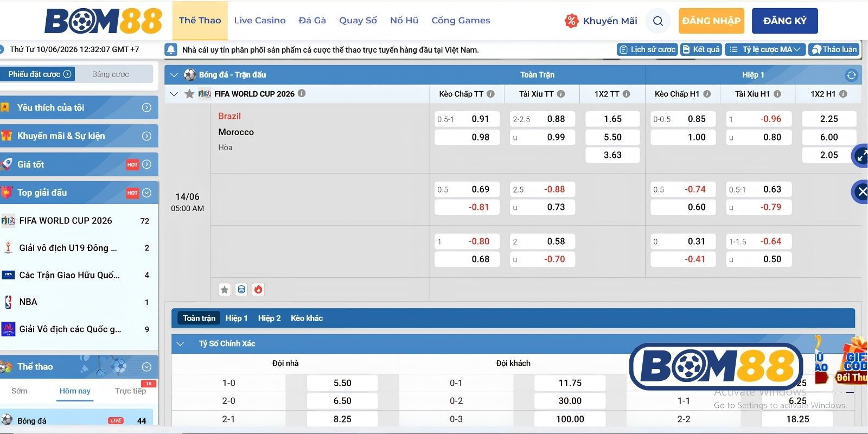This screenshot has height=434, width=868.
Task: Select the Bảng cược tab
Action: tap(111, 74)
